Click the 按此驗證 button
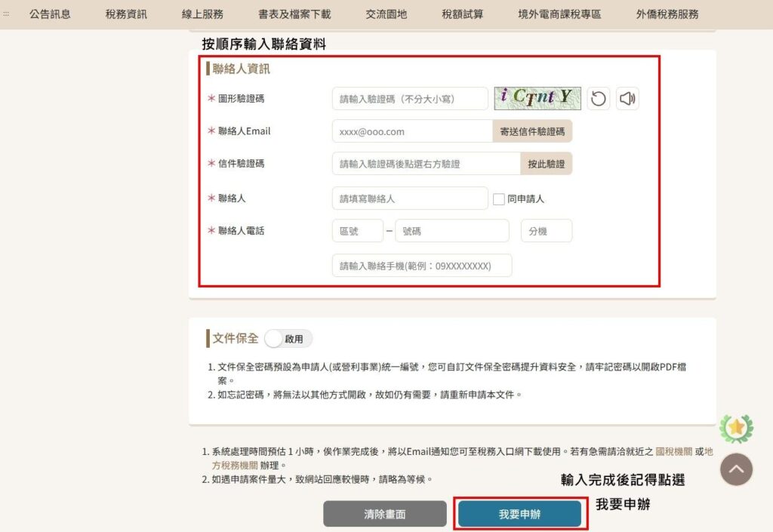This screenshot has width=773, height=532. (x=547, y=164)
